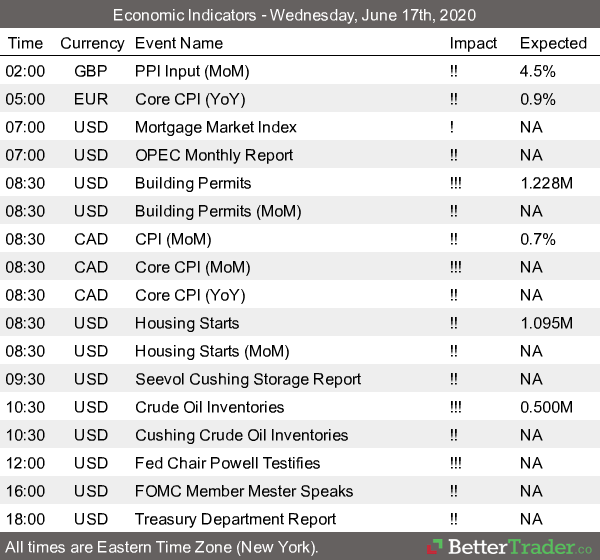Click the Event Name column header
600x560 pixels.
click(x=179, y=43)
